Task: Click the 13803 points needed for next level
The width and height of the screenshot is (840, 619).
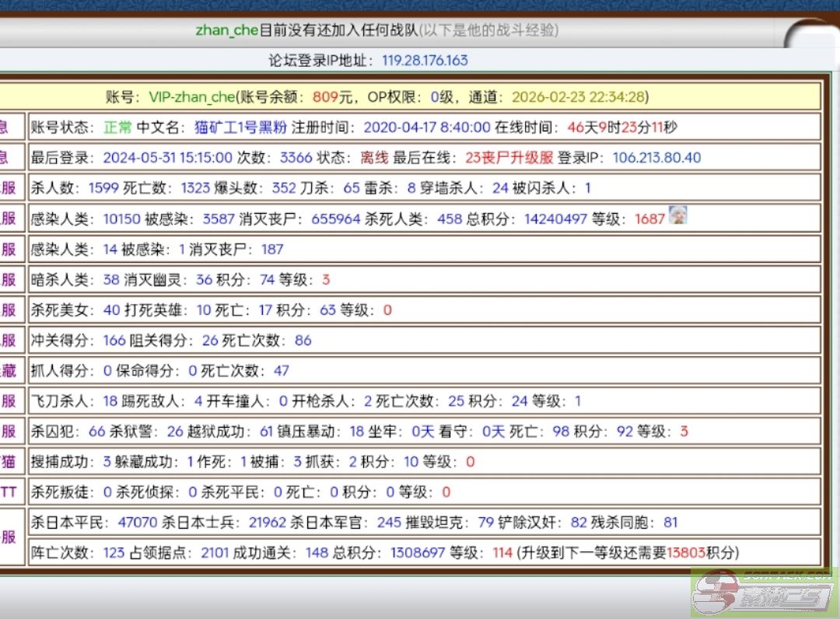Action: [x=686, y=553]
